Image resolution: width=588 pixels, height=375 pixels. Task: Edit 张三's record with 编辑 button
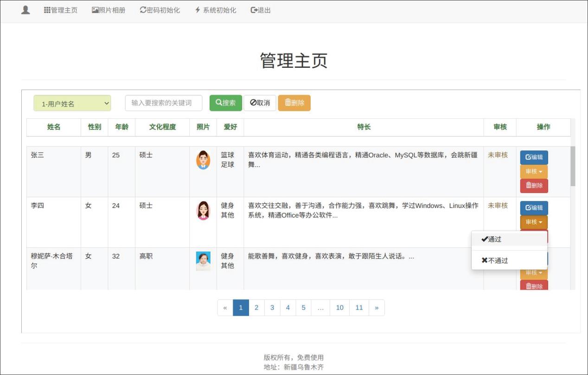pyautogui.click(x=534, y=157)
